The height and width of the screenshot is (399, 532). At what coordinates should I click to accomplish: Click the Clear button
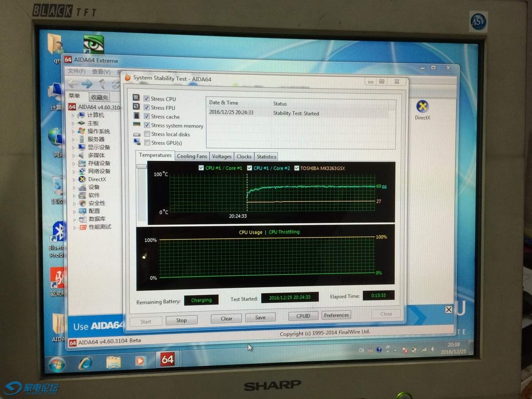[227, 318]
